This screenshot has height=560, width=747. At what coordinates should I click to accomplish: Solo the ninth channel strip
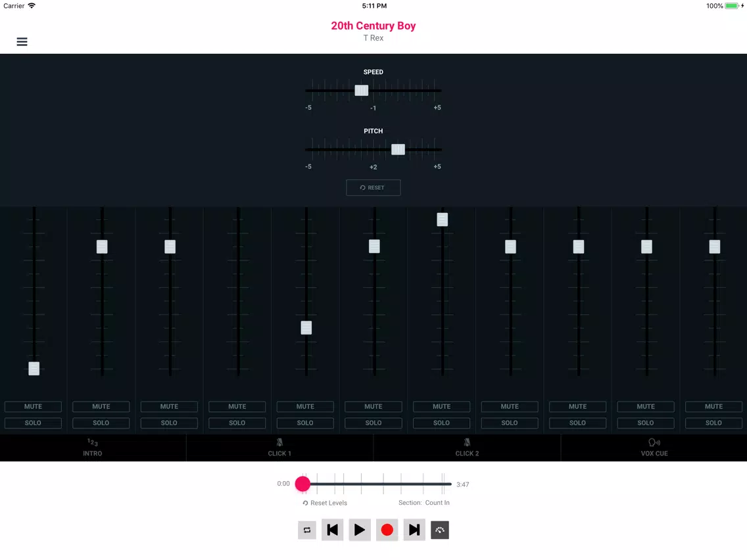[x=578, y=423]
